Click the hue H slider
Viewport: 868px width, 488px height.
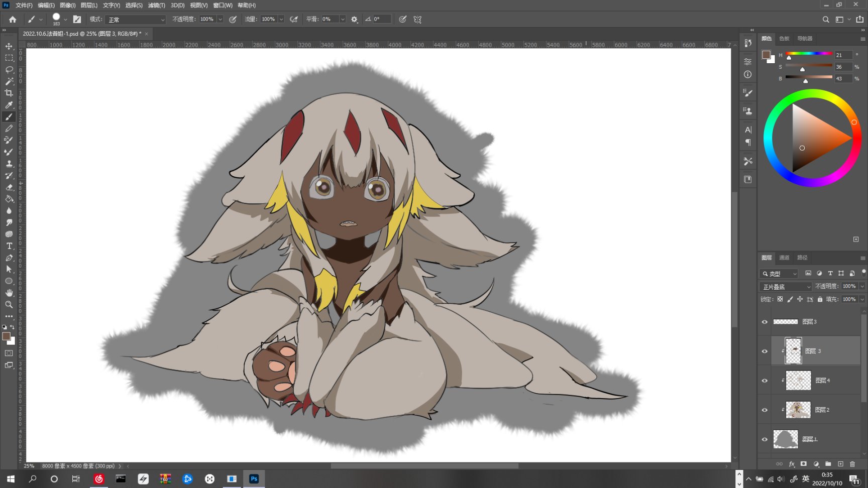[809, 54]
